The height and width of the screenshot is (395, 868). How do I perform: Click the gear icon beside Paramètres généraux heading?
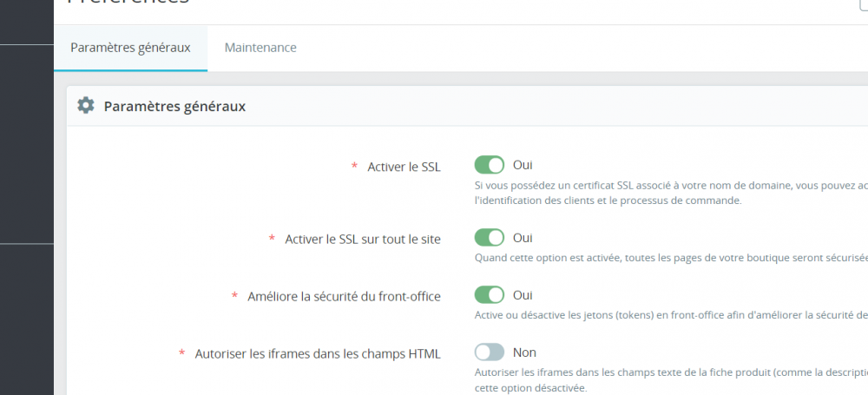[x=85, y=106]
